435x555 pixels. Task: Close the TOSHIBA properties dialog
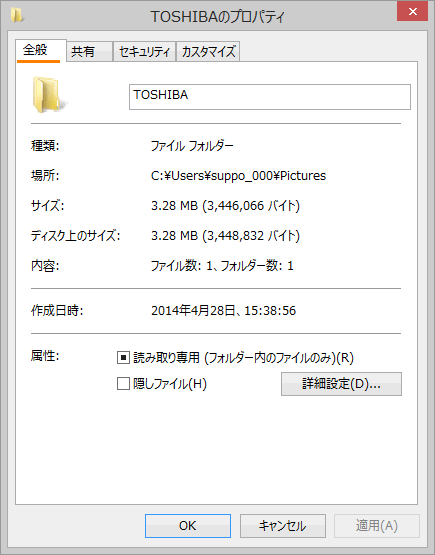coord(412,11)
